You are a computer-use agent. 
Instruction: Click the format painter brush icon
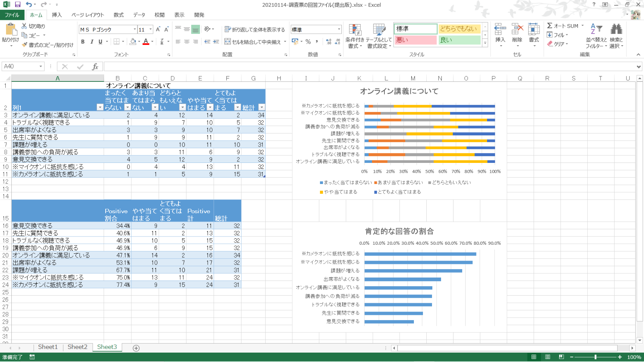click(x=25, y=45)
